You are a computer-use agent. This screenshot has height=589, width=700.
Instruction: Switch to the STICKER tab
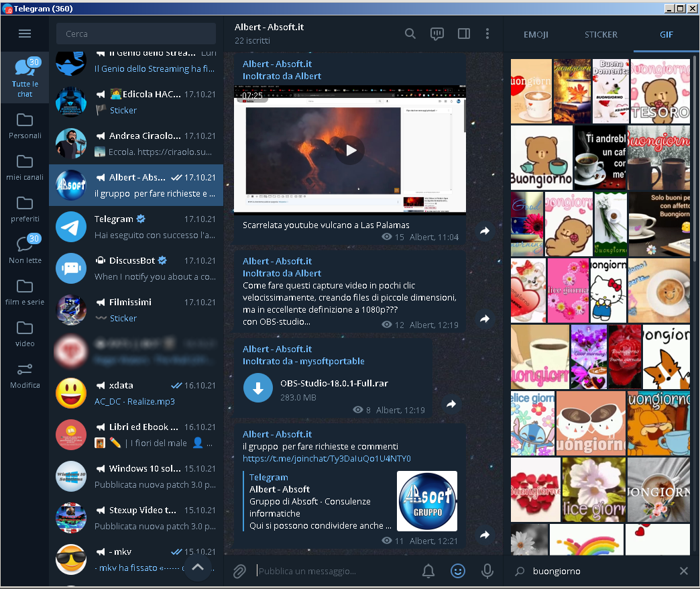tap(601, 34)
